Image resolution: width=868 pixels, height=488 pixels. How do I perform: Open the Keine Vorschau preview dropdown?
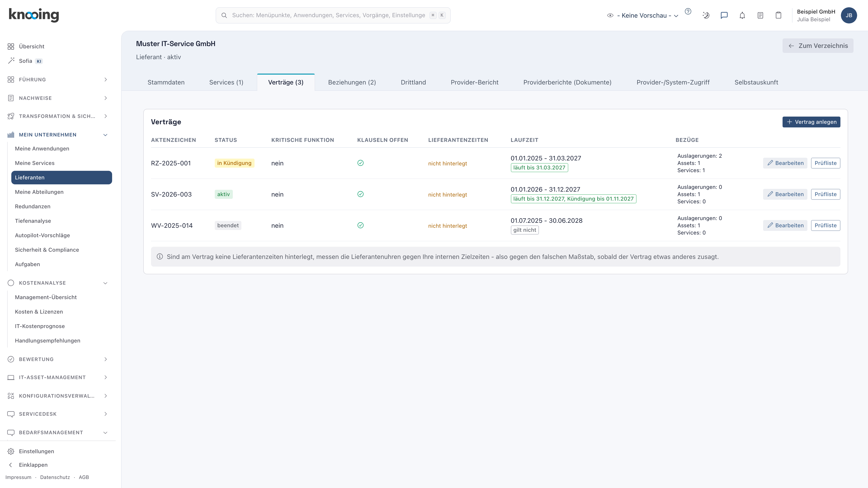[x=643, y=16]
